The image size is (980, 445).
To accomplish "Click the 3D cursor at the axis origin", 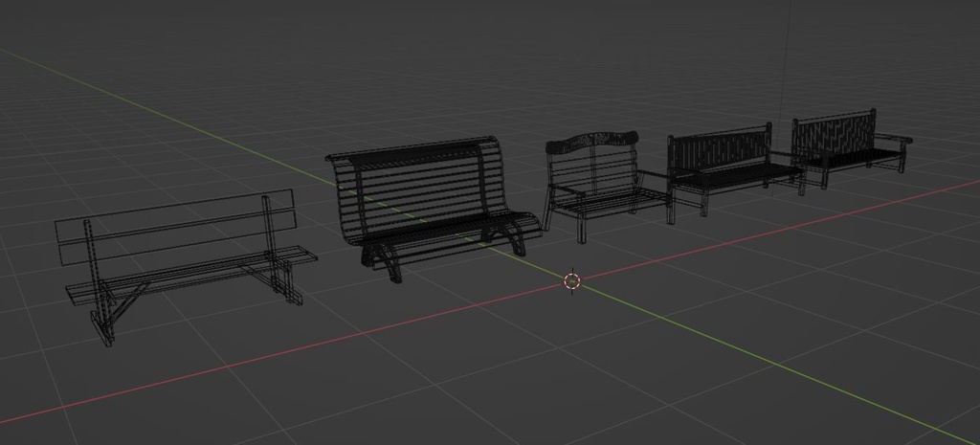I will click(x=572, y=282).
